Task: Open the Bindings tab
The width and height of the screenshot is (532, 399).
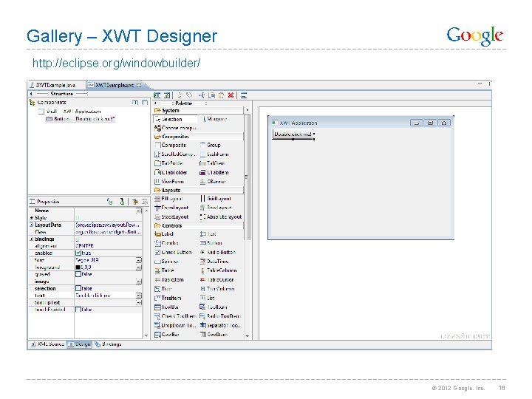Action: [x=108, y=344]
